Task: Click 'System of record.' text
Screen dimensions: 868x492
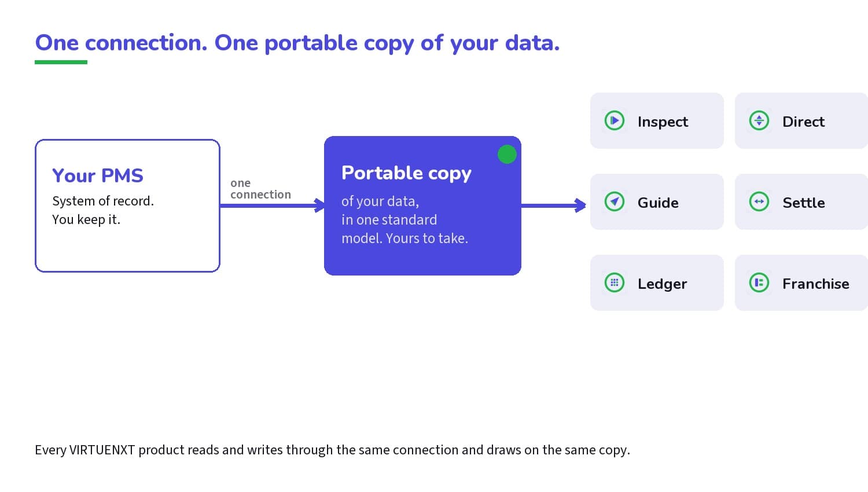Action: tap(103, 201)
